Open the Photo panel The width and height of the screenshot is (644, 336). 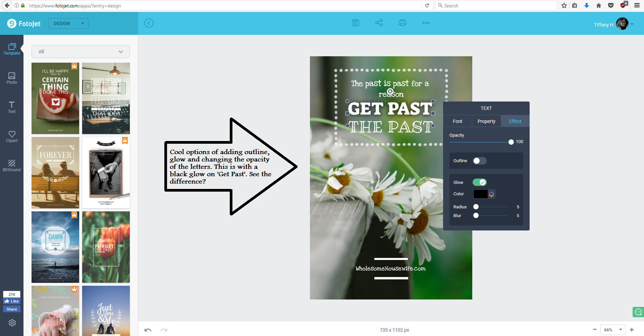point(12,78)
